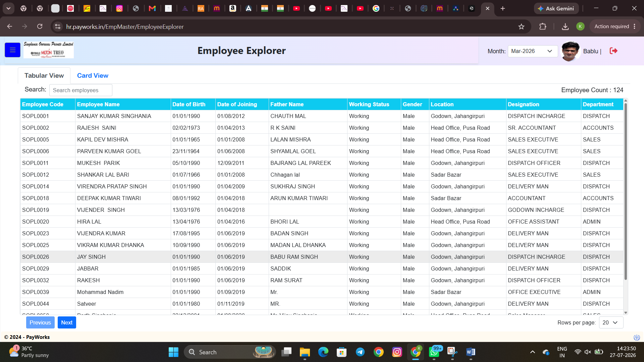Click Windows taskbar Search box
Screen dimensions: 644x362
tap(230, 352)
